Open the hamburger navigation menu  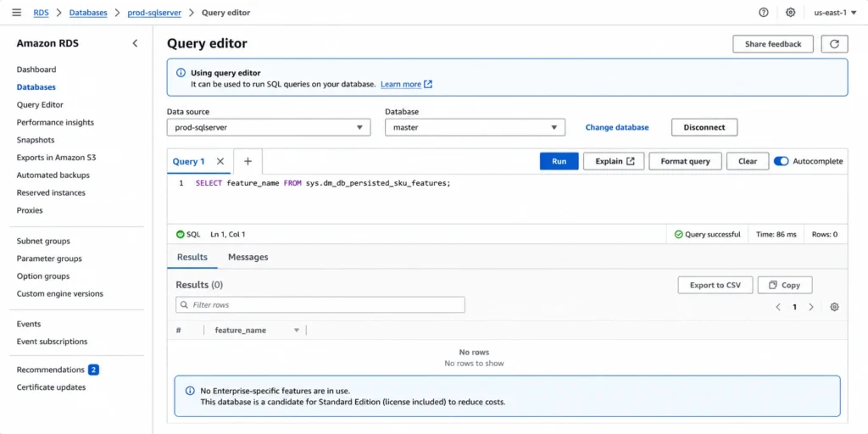[x=17, y=12]
